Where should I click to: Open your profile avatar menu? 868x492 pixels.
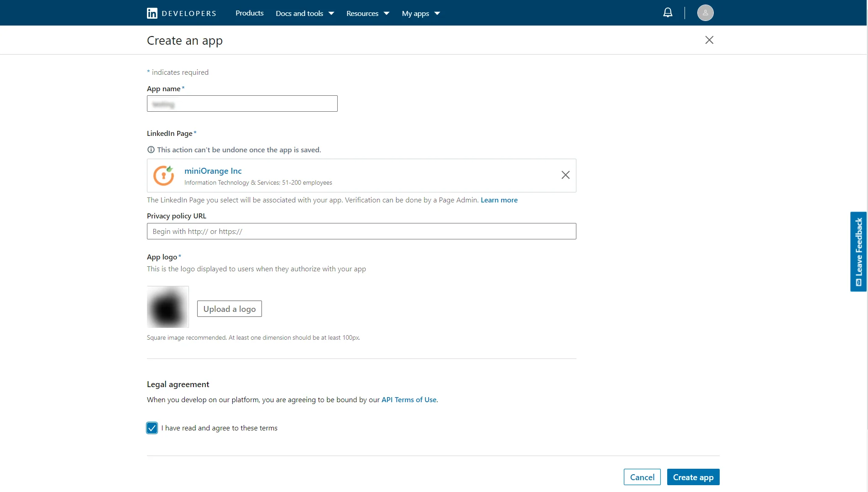click(x=705, y=12)
